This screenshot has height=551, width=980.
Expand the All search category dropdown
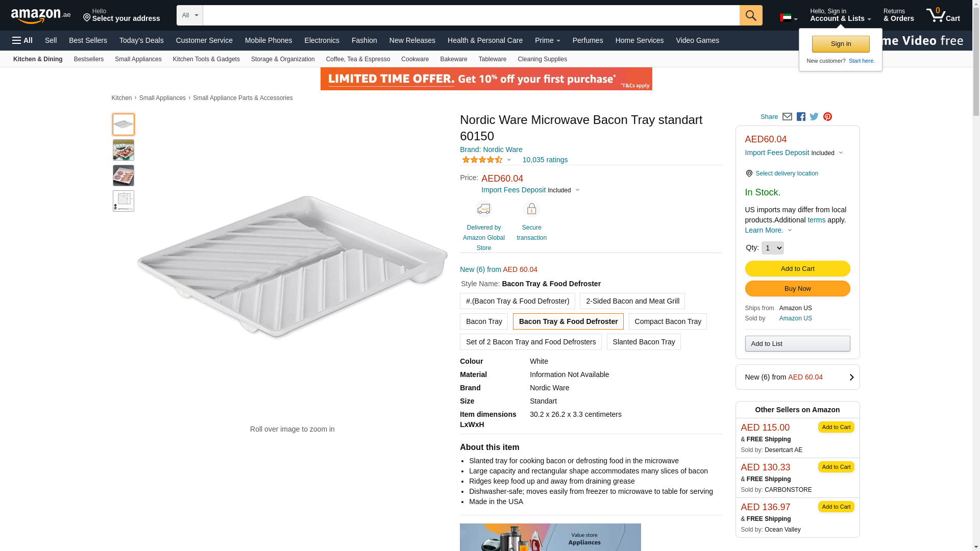(190, 15)
